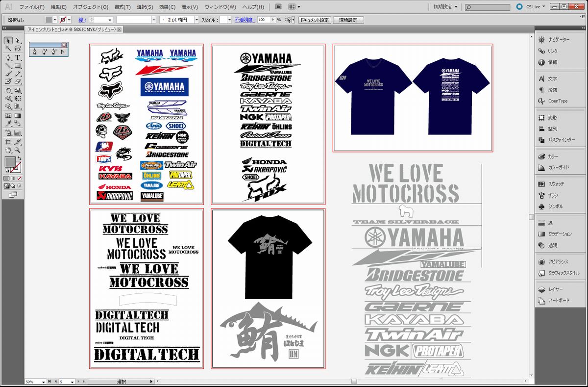The width and height of the screenshot is (588, 387).
Task: Select the Lasso tool
Action: pyautogui.click(x=18, y=49)
